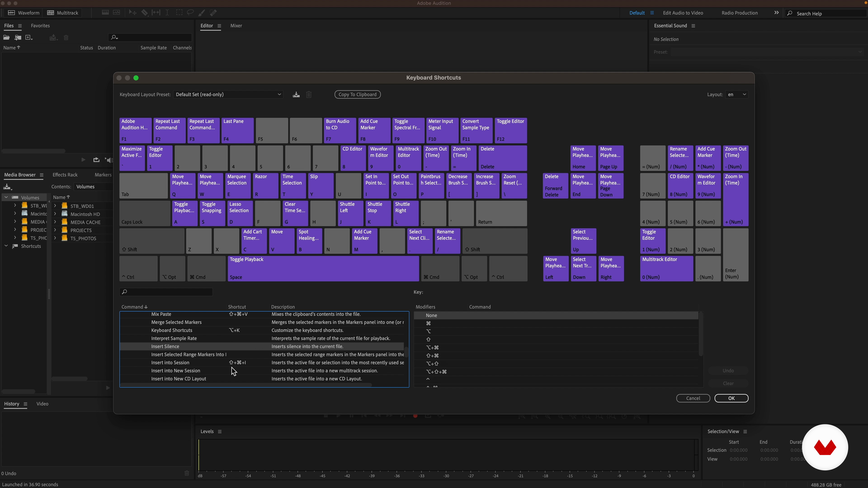Click the Search Help field
Viewport: 868px width, 488px height.
826,14
